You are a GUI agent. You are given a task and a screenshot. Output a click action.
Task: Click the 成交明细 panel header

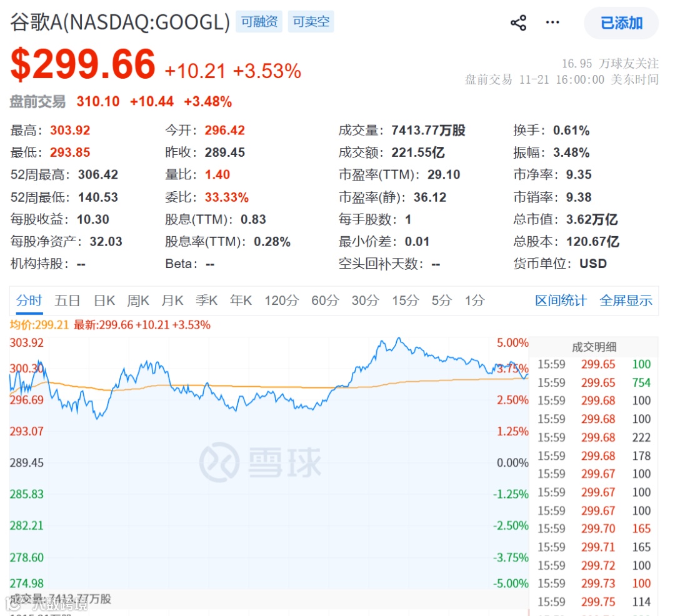tap(594, 347)
